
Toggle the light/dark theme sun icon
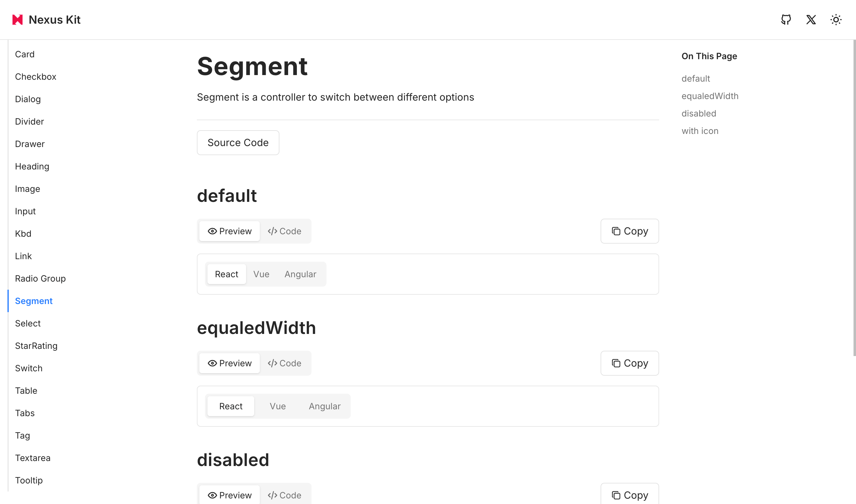tap(836, 20)
